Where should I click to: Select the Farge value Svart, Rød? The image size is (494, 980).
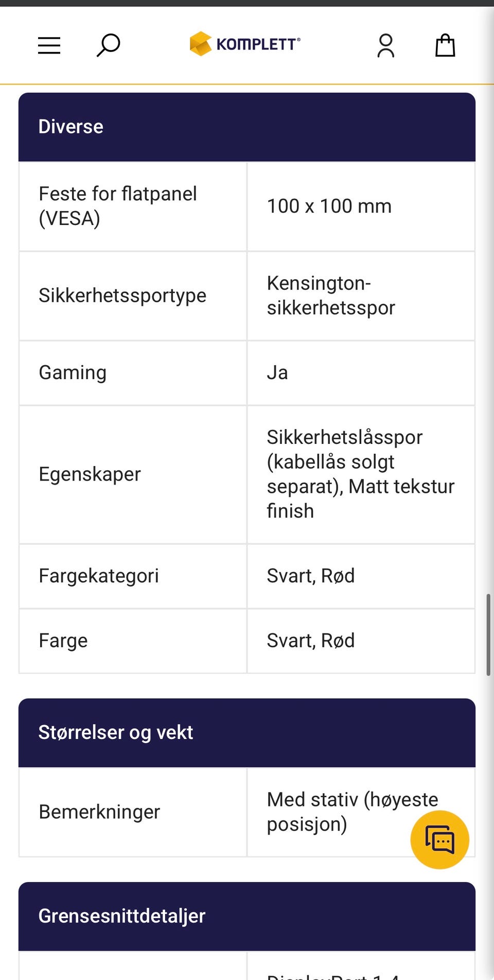pyautogui.click(x=311, y=641)
